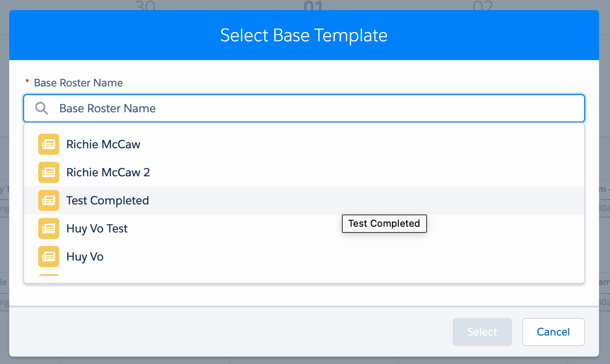Screen dimensions: 610x364
Task: Click the Richie McCaw 2 roster icon
Action: click(49, 172)
